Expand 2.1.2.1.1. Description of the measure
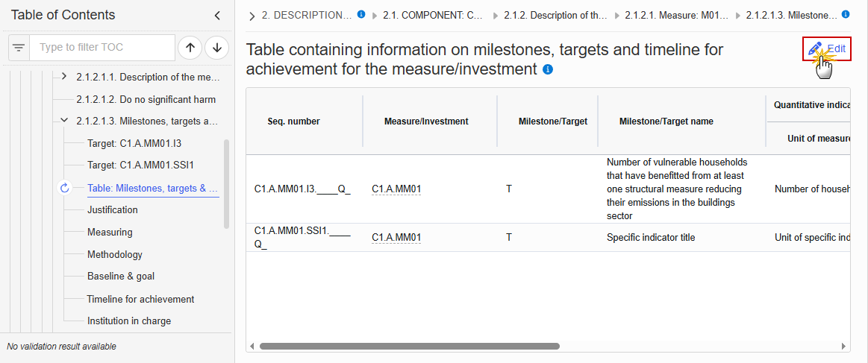 (64, 76)
